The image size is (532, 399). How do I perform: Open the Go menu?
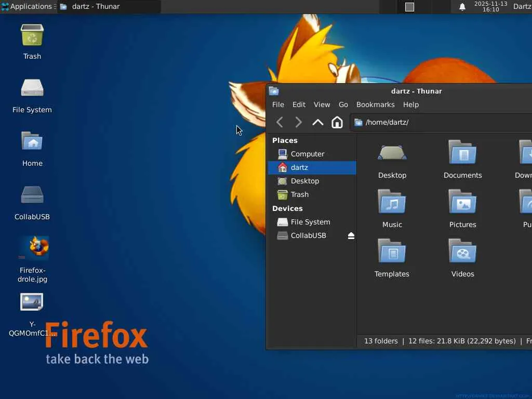tap(343, 104)
